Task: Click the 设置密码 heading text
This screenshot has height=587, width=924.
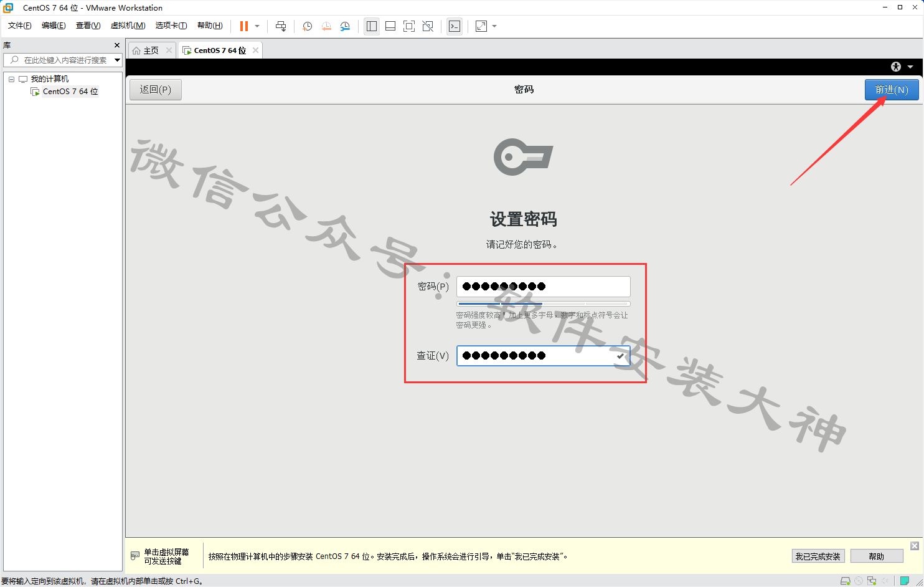Action: 524,219
